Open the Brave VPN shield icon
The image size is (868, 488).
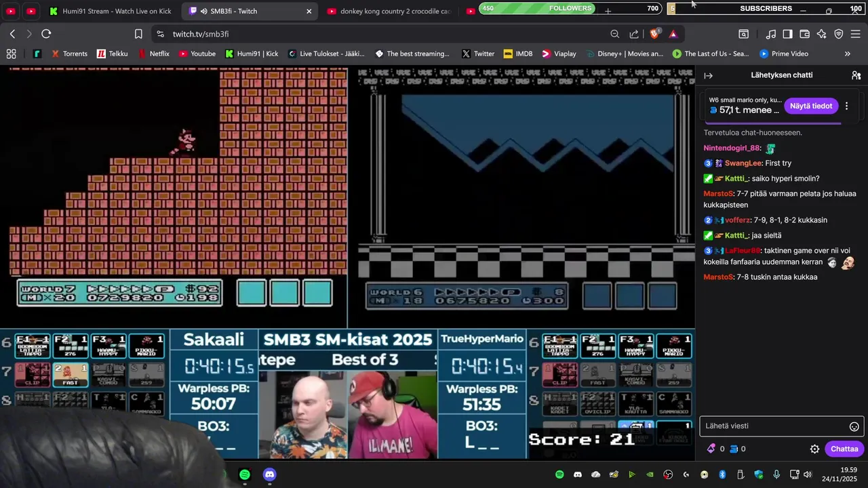(838, 34)
